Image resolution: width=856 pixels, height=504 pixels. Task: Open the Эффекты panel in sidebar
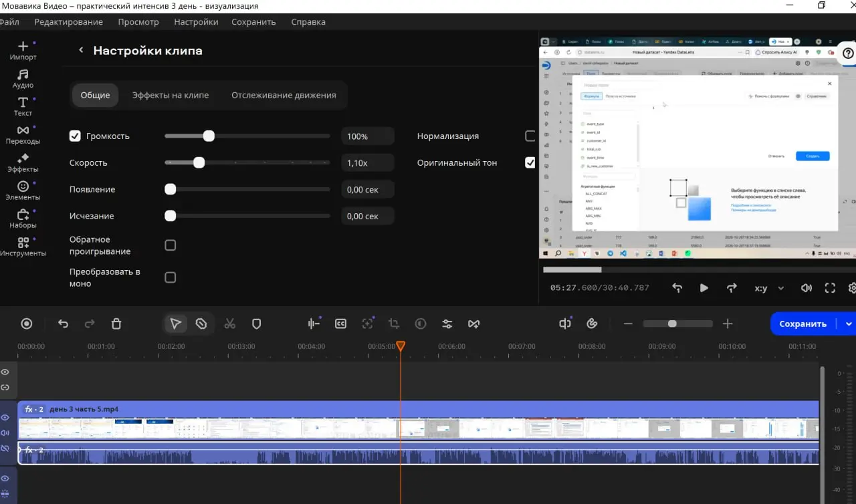23,162
